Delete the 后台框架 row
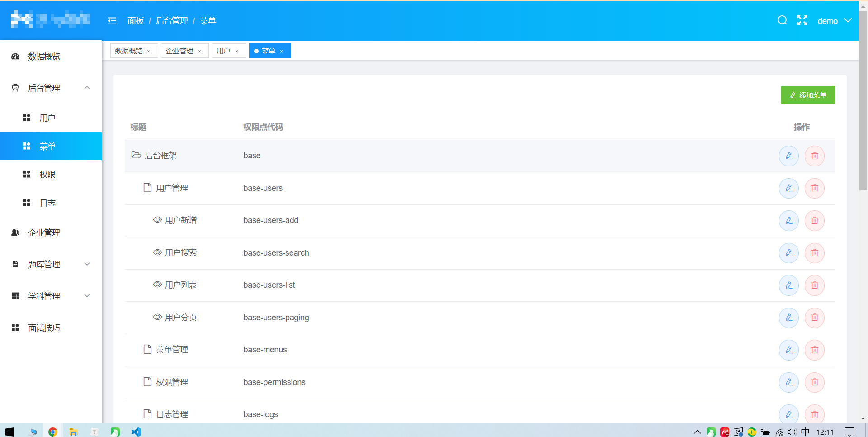 (815, 156)
